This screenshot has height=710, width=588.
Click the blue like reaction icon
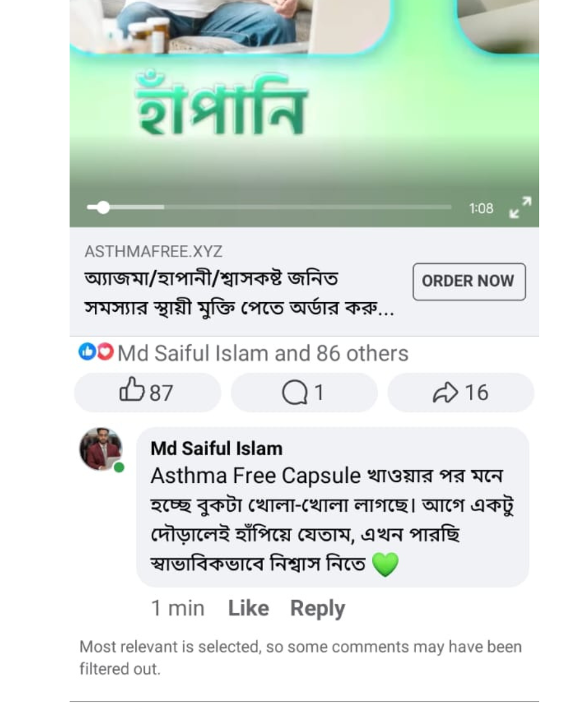[87, 352]
